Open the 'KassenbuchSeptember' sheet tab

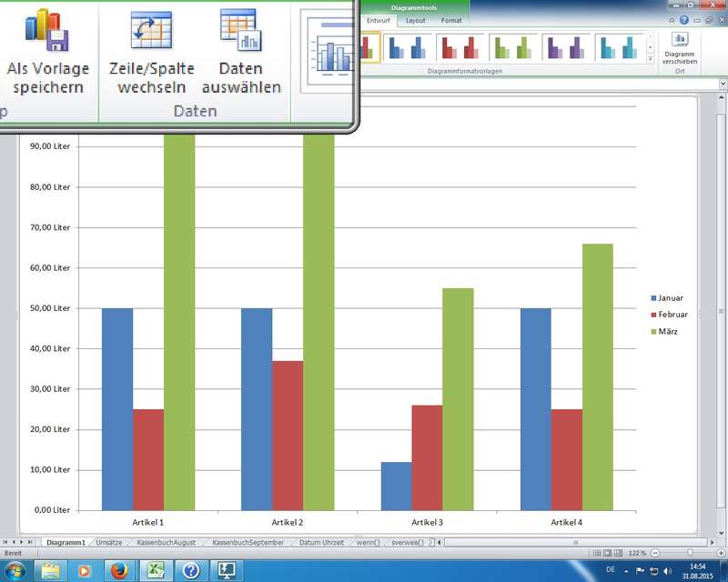tap(248, 542)
